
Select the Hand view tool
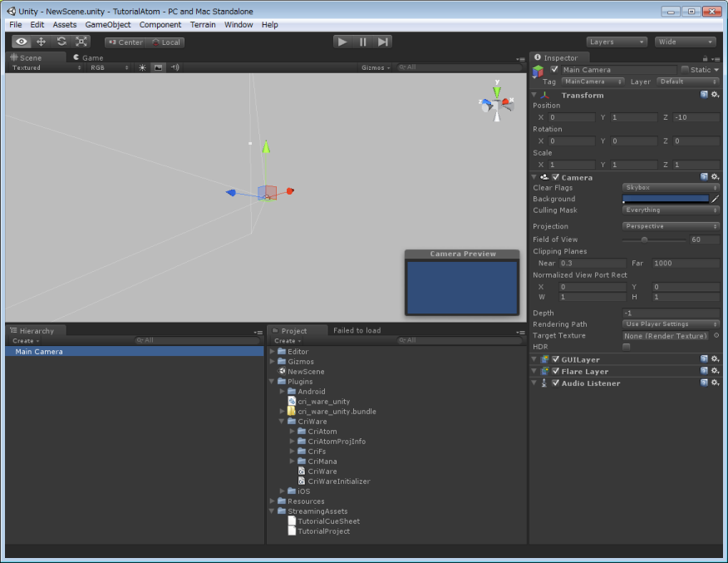(x=22, y=42)
